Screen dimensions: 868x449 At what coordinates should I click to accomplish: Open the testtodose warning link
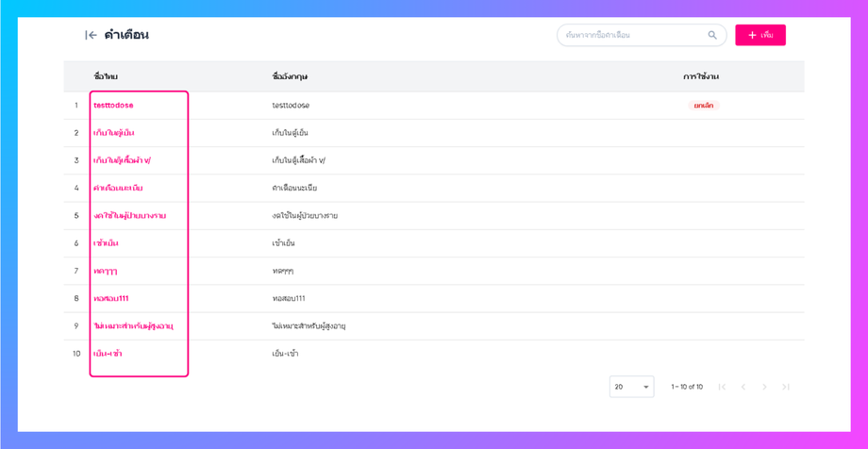pyautogui.click(x=113, y=106)
